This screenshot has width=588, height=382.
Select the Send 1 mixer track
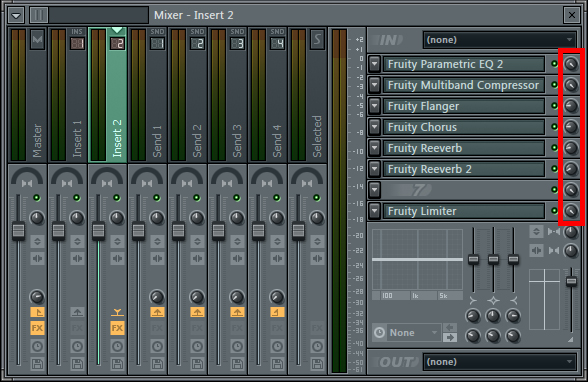148,95
